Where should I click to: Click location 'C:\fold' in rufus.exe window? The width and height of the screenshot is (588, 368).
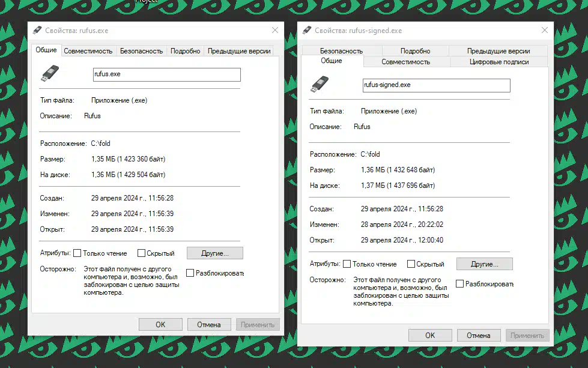pos(100,143)
